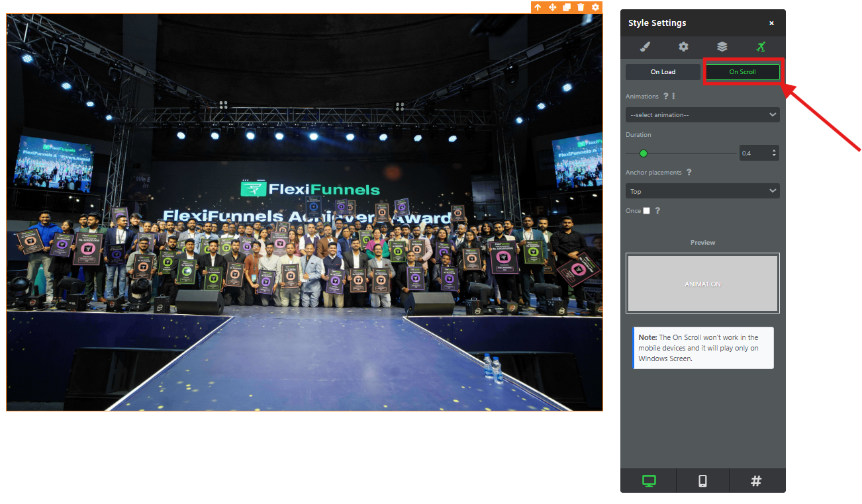Choose the On Load animation option
The height and width of the screenshot is (504, 862).
(x=663, y=72)
